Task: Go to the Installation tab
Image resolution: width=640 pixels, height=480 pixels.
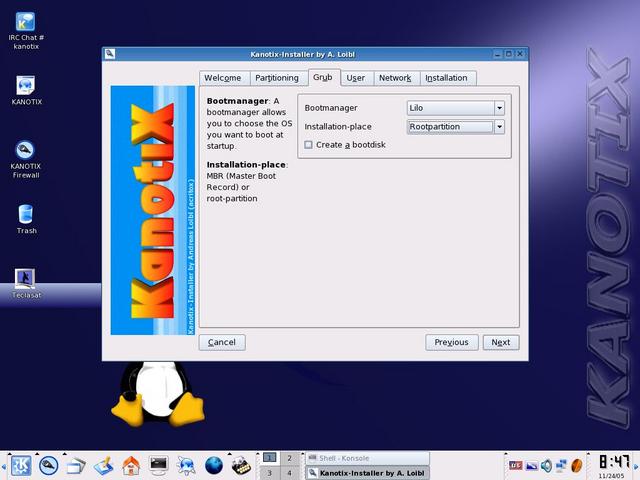Action: 447,78
